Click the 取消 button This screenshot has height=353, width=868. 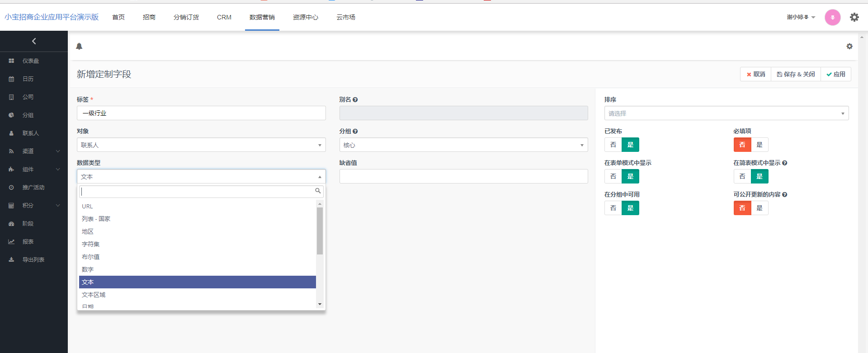pyautogui.click(x=755, y=74)
